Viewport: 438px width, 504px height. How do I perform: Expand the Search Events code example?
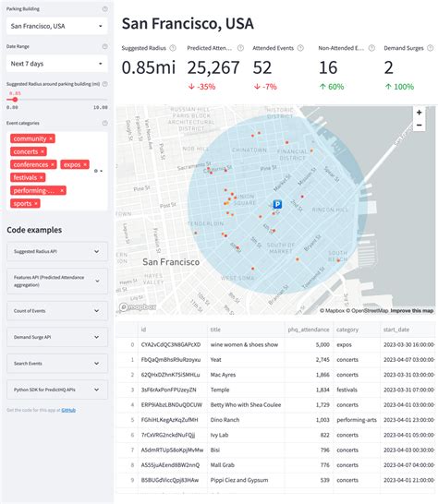(57, 364)
